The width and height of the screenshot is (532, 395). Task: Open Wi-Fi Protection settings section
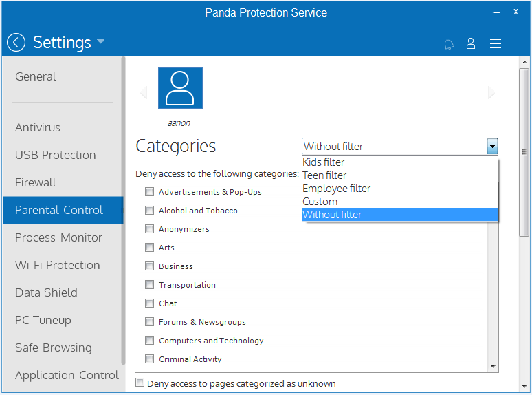tap(57, 265)
